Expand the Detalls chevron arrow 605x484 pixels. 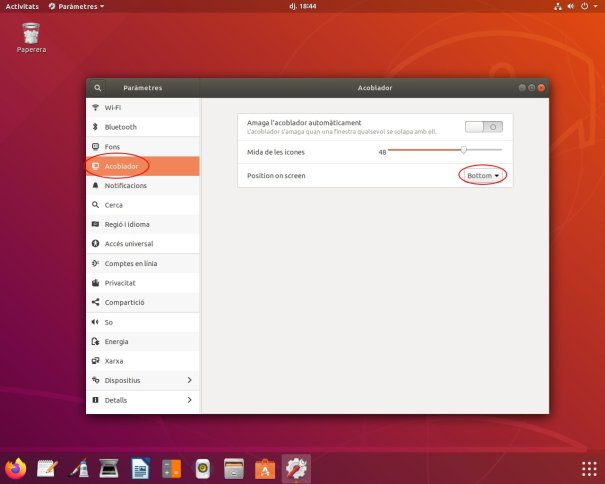click(189, 400)
